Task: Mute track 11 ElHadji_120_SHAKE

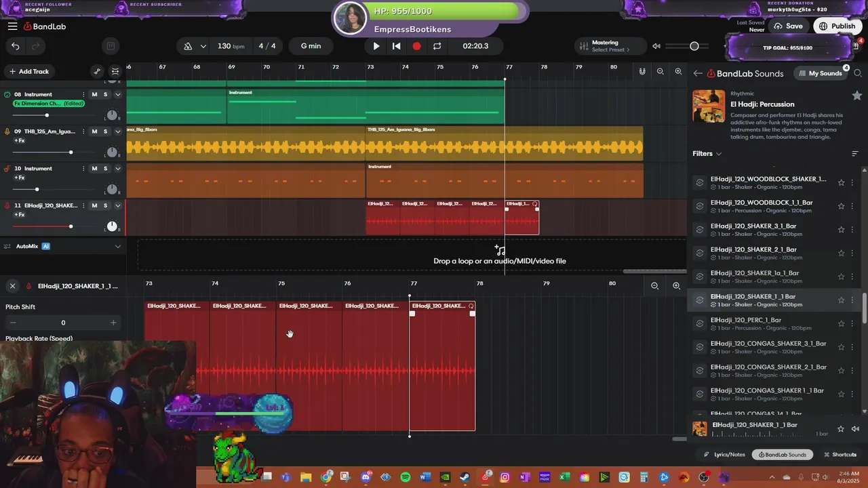Action: point(94,205)
